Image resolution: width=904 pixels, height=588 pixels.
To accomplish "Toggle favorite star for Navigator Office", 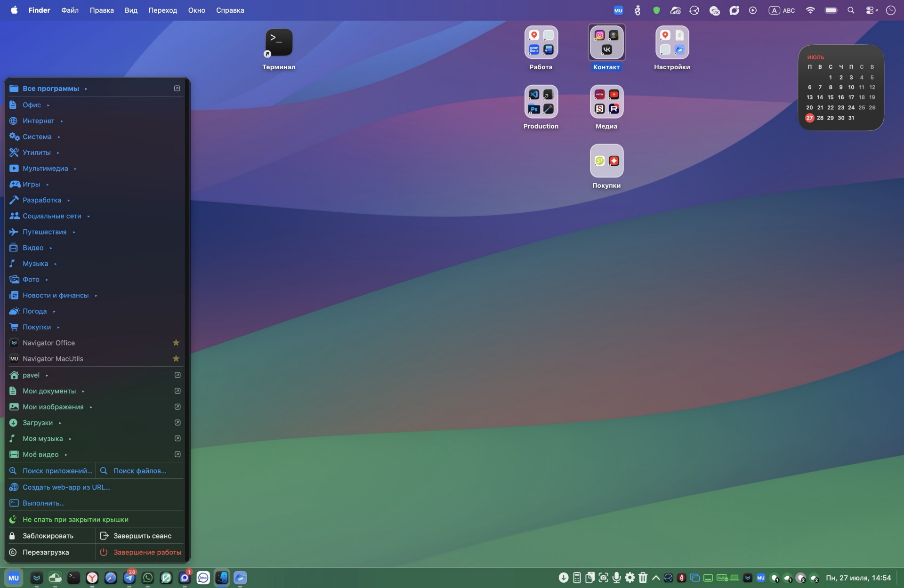I will pyautogui.click(x=176, y=343).
